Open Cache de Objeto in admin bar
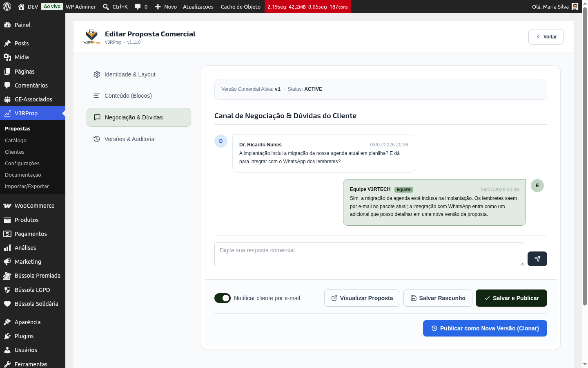Screen dimensions: 588x368 (241, 7)
